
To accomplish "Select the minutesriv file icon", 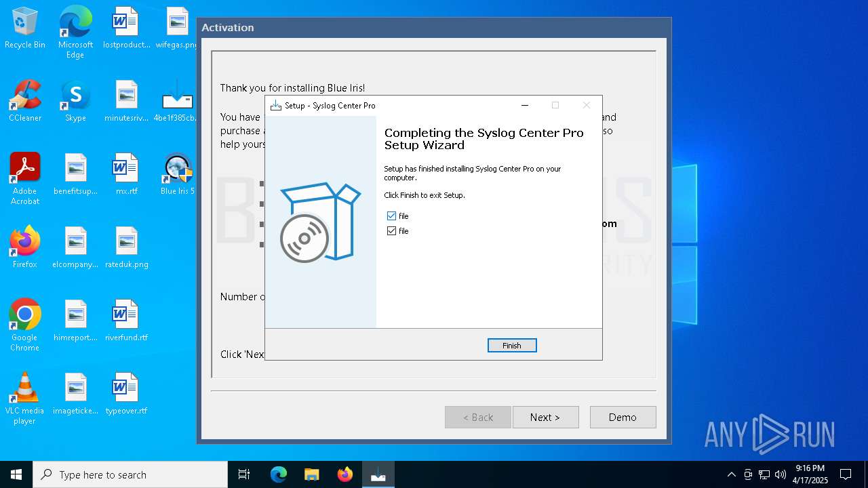I will 126,102.
